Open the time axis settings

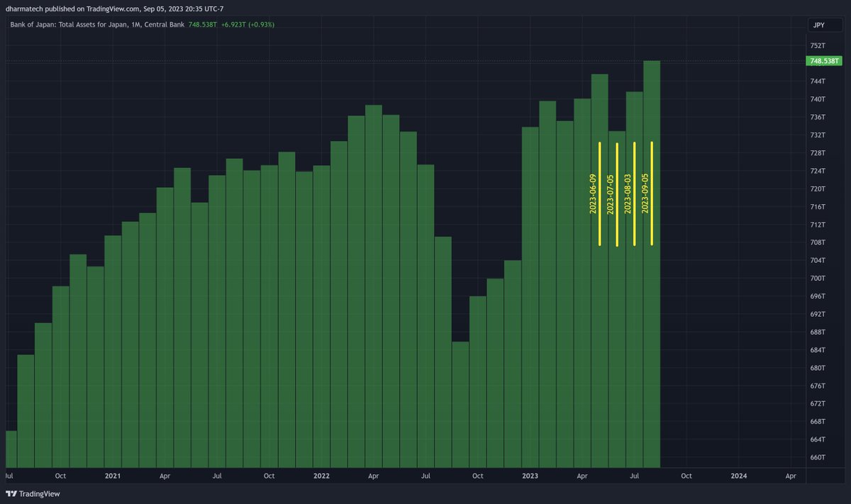(x=425, y=476)
